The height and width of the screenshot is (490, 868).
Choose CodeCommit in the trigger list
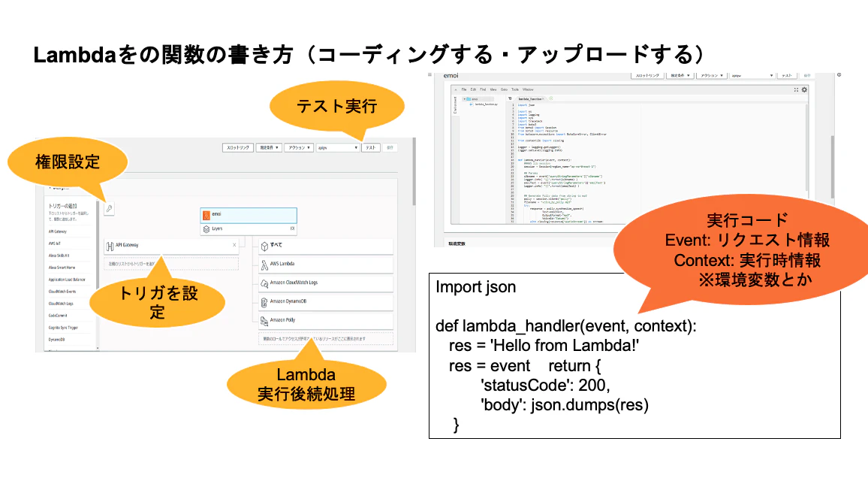58,316
